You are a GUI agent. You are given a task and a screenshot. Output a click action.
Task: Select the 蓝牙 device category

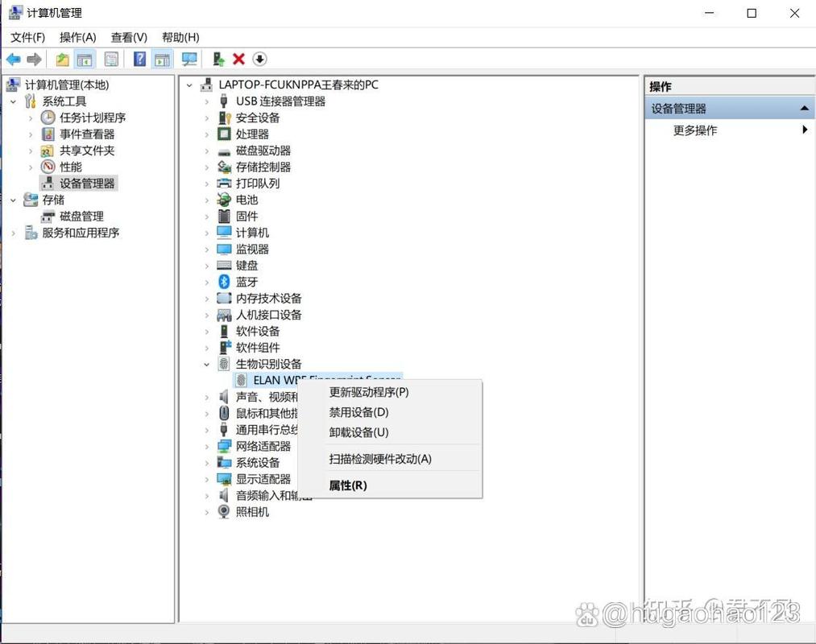point(246,282)
